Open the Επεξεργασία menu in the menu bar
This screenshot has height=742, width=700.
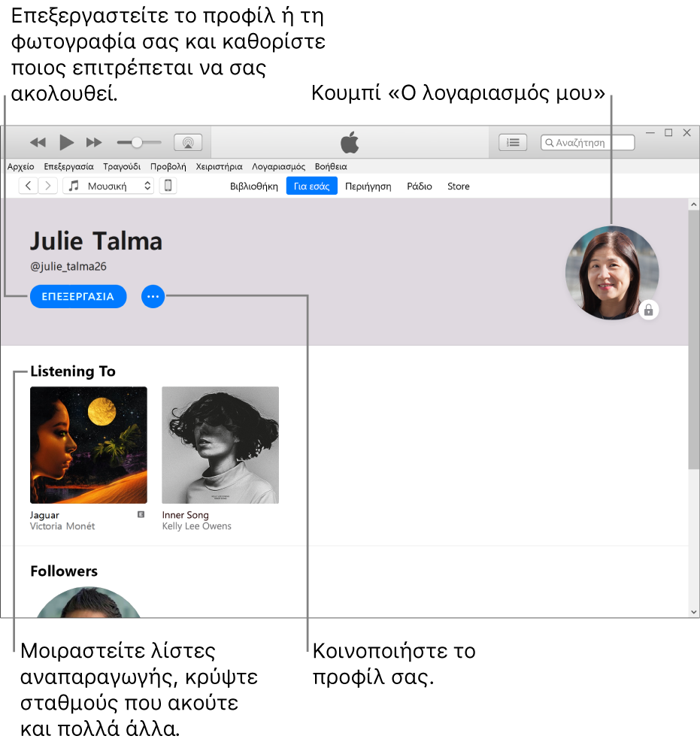(68, 167)
